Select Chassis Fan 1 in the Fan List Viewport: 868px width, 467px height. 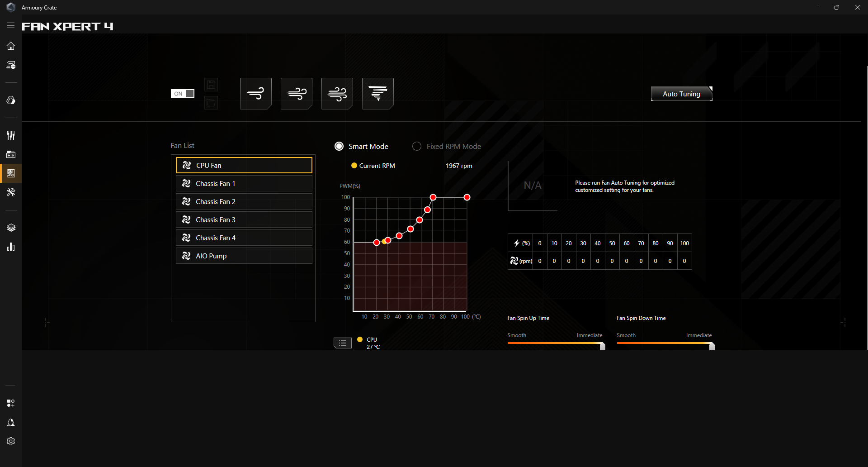click(244, 183)
